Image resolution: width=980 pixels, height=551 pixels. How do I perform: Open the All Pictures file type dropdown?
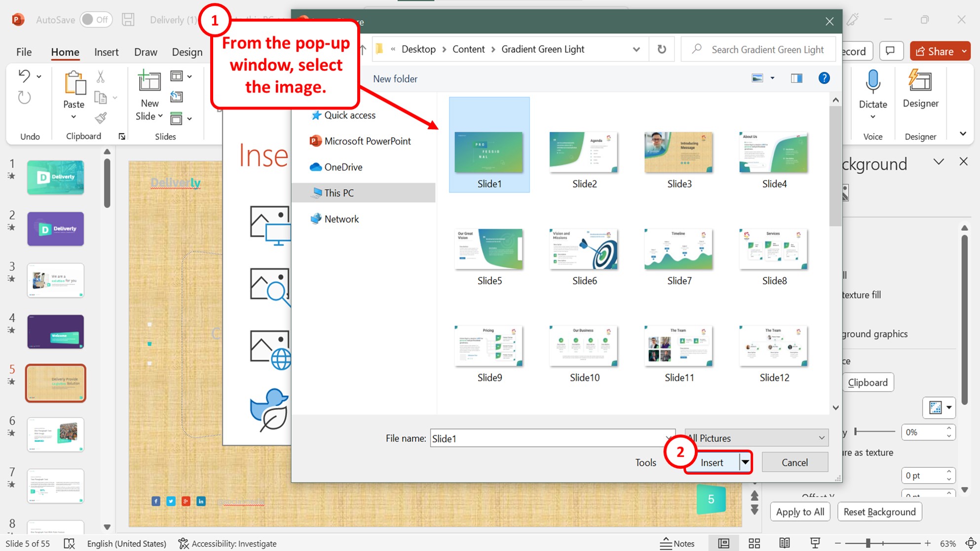pyautogui.click(x=756, y=438)
